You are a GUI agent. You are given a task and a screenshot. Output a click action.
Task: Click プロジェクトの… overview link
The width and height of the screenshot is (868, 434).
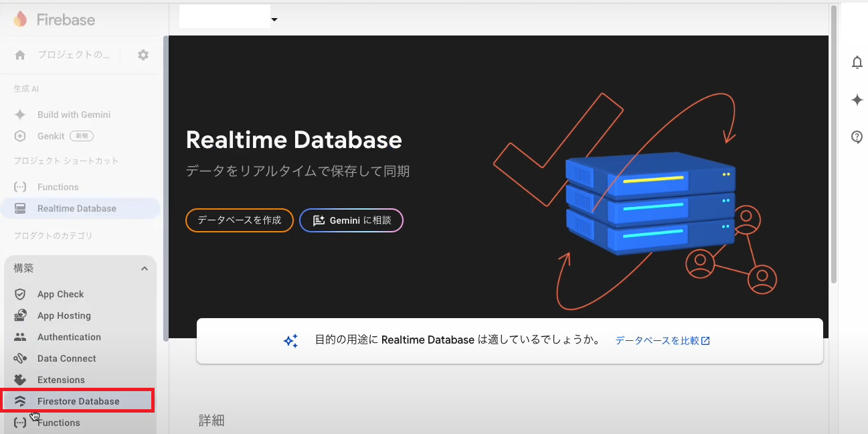point(74,55)
